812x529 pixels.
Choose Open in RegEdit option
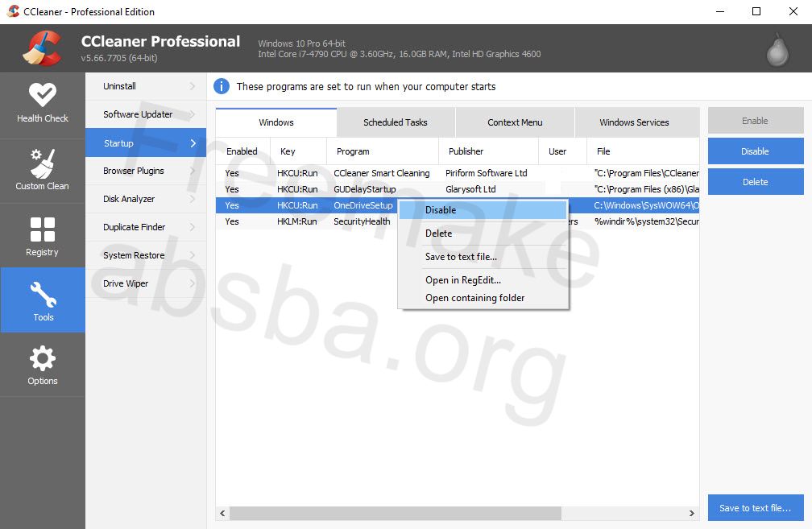tap(483, 280)
